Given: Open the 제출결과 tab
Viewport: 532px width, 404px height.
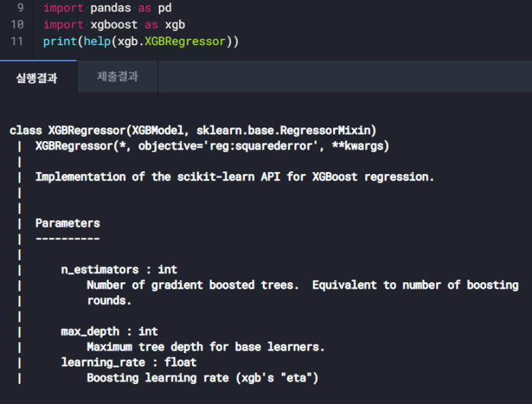Looking at the screenshot, I should tap(117, 77).
